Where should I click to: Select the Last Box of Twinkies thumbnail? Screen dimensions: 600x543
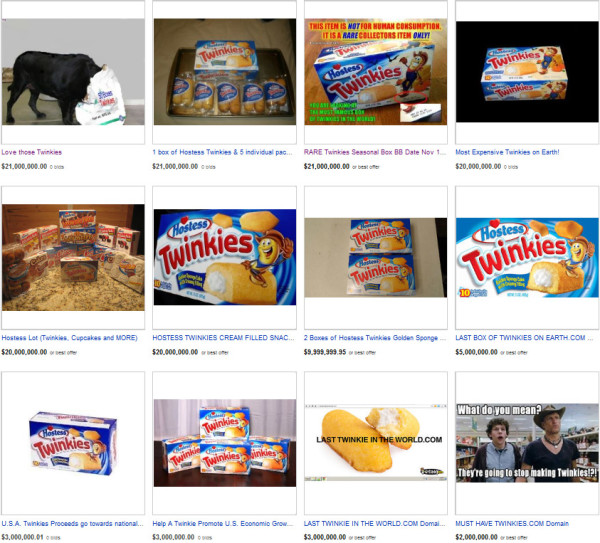[527, 257]
